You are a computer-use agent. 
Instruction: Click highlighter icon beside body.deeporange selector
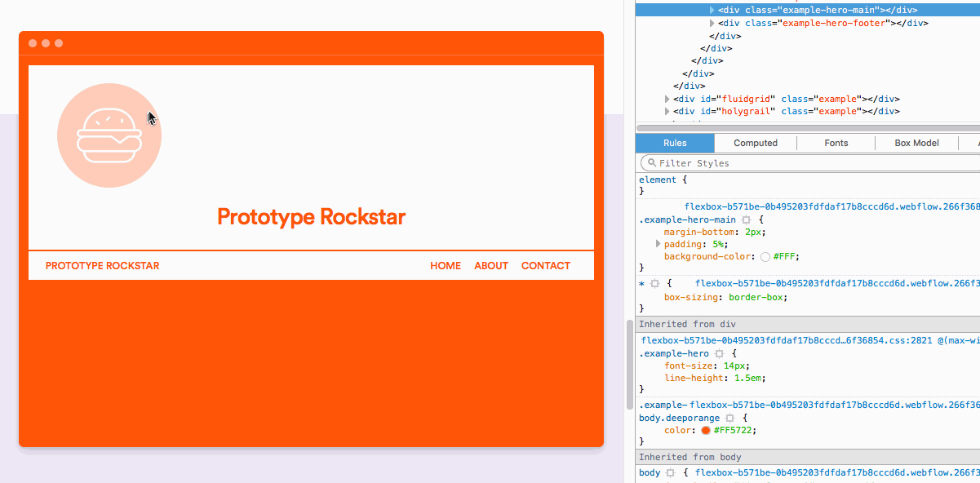point(729,418)
